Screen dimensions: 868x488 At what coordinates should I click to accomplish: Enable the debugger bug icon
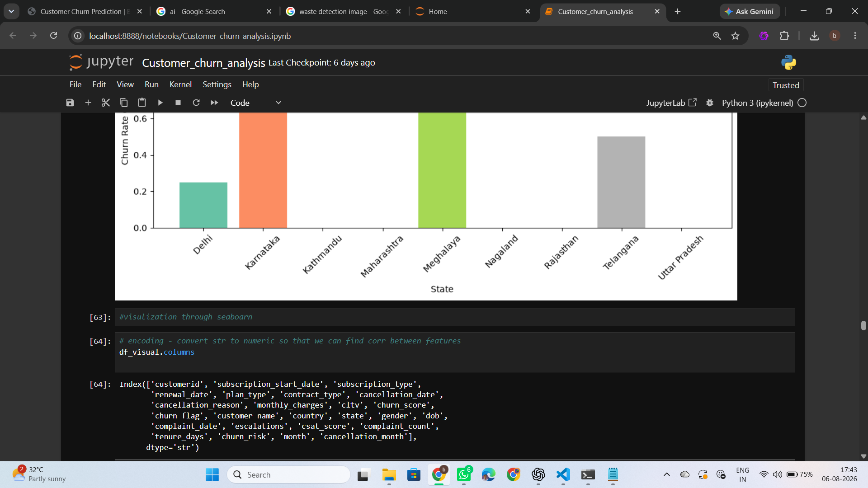[710, 103]
